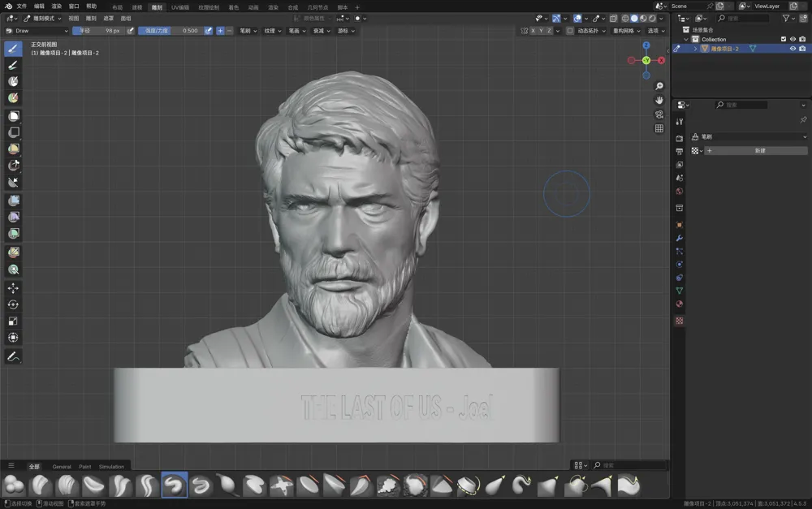Toggle Y axis symmetry button
This screenshot has height=509, width=812.
pos(541,31)
